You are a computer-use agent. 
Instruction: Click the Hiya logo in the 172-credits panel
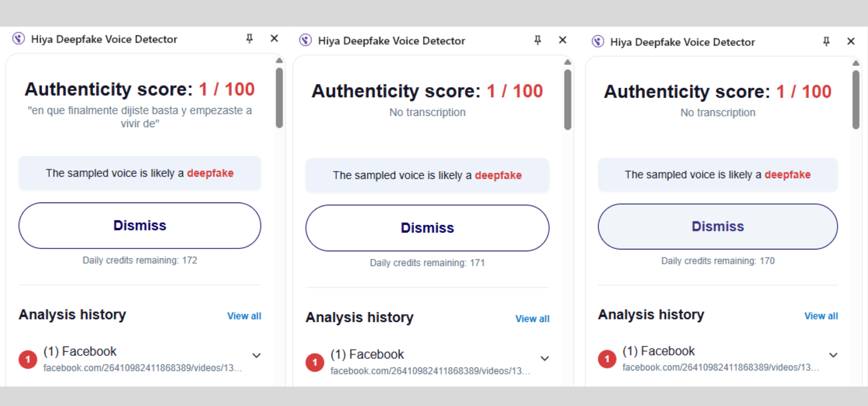click(x=19, y=39)
